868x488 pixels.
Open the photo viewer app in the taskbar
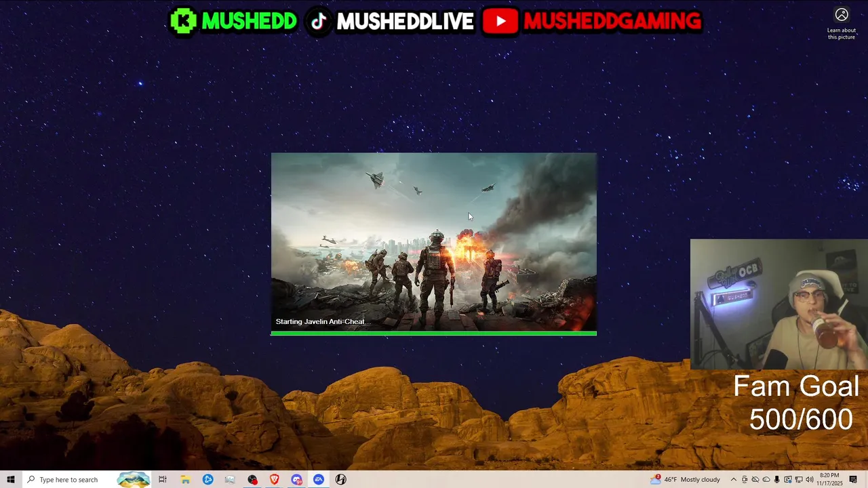[230, 479]
